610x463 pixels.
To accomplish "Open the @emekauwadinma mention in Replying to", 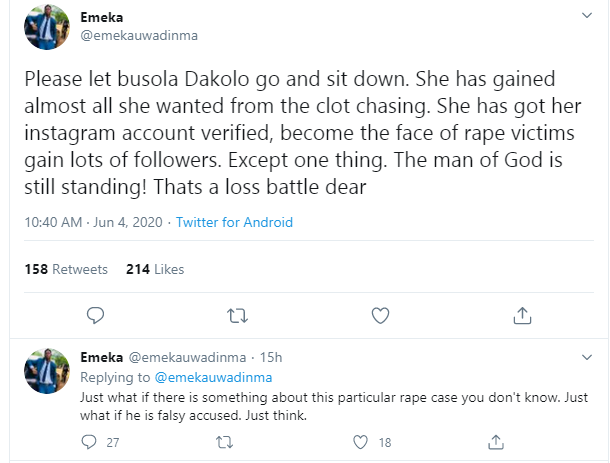I will pos(213,377).
